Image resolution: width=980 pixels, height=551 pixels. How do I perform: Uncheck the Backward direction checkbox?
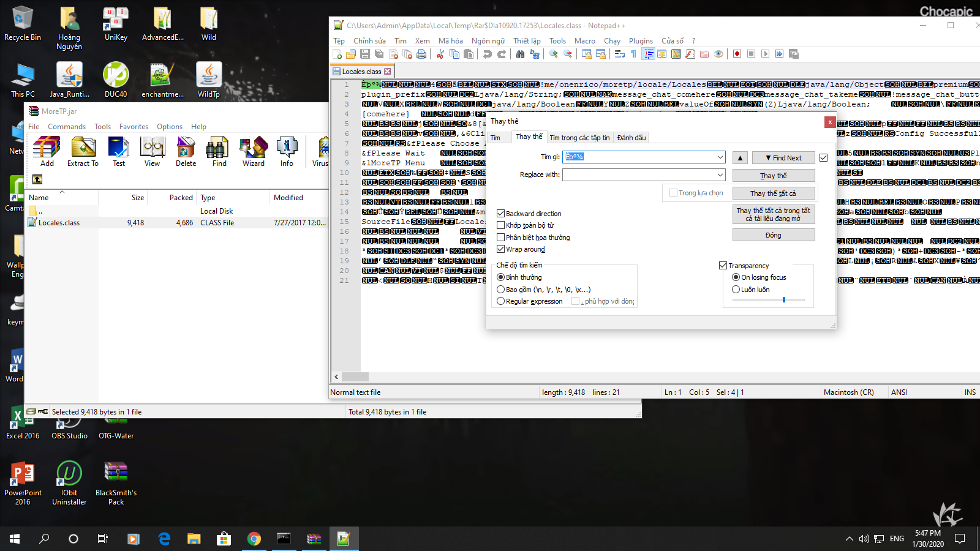[x=501, y=214]
